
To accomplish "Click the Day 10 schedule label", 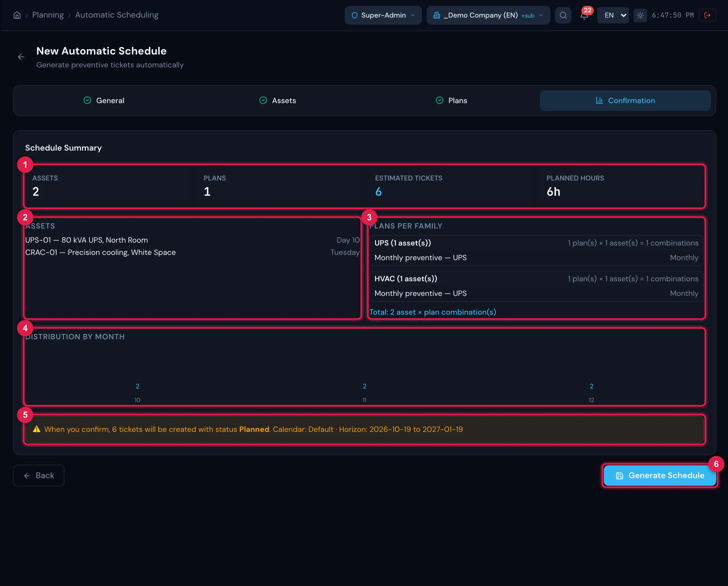I will tap(348, 240).
